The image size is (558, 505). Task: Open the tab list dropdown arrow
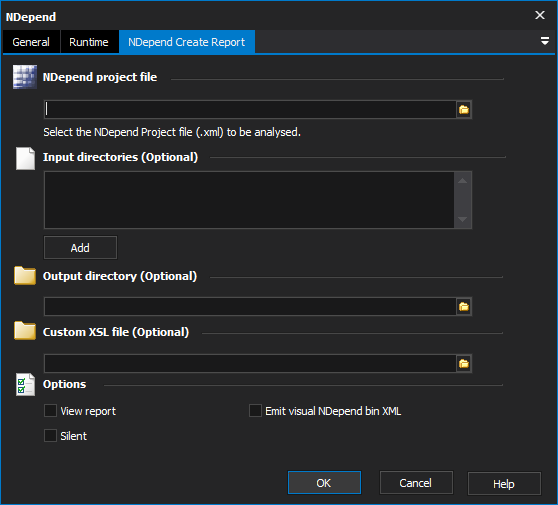(544, 41)
